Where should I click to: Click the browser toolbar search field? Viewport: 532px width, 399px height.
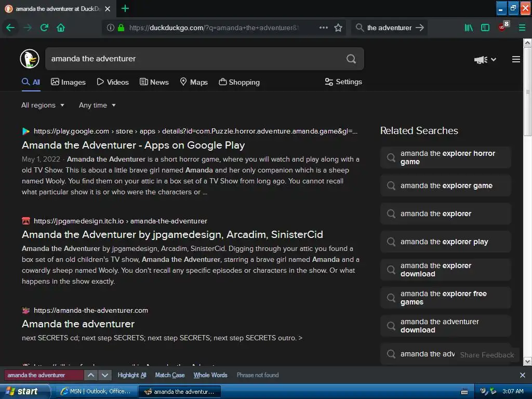pos(389,28)
